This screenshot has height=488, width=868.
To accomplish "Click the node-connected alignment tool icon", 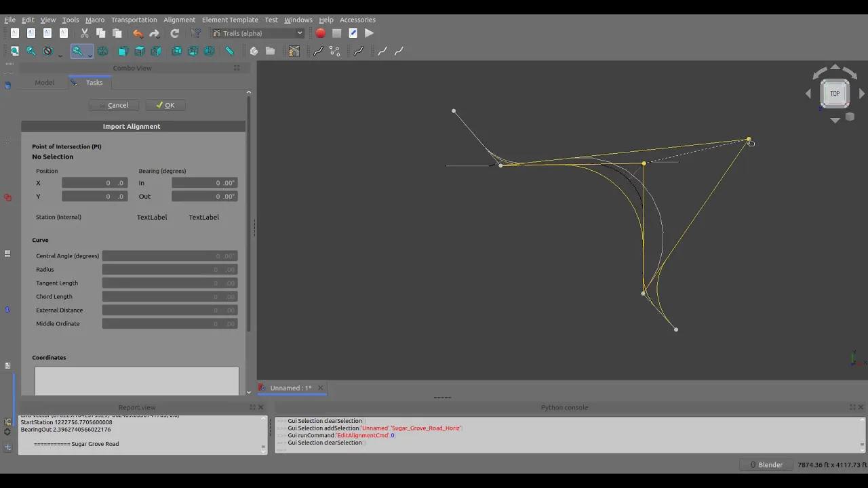I will pos(334,51).
